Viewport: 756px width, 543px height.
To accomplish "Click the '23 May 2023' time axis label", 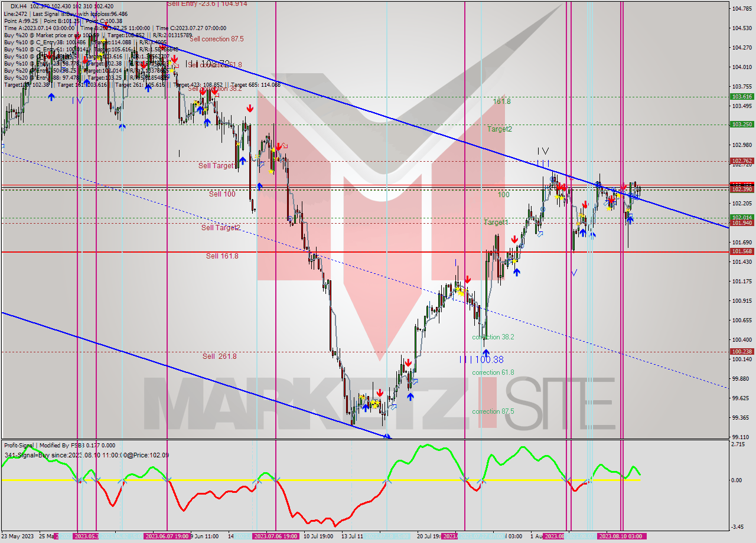I will (x=18, y=537).
